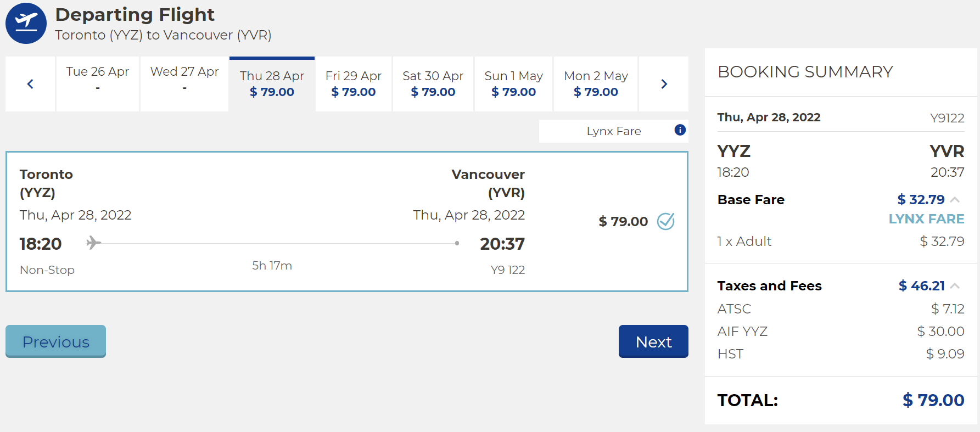This screenshot has height=432, width=980.
Task: Click the departing flight airplane logo icon
Action: (x=26, y=23)
